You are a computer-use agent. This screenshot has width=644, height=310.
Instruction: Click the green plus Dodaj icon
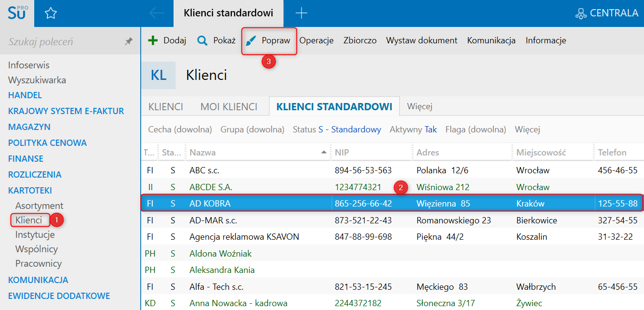[153, 40]
